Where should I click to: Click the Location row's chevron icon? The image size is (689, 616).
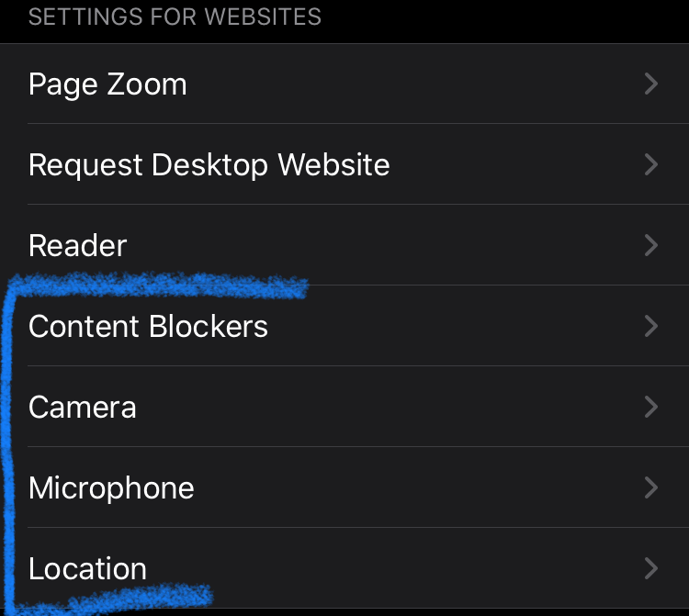click(x=651, y=569)
